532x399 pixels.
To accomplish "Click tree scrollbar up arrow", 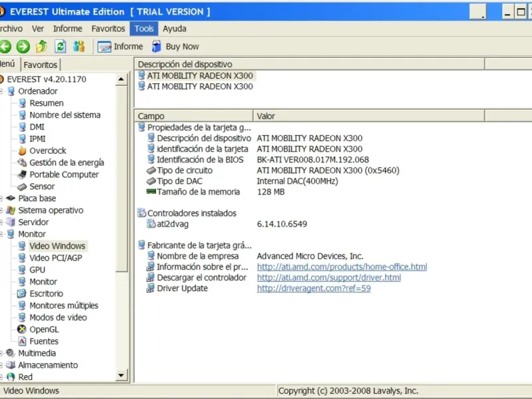I will click(121, 79).
